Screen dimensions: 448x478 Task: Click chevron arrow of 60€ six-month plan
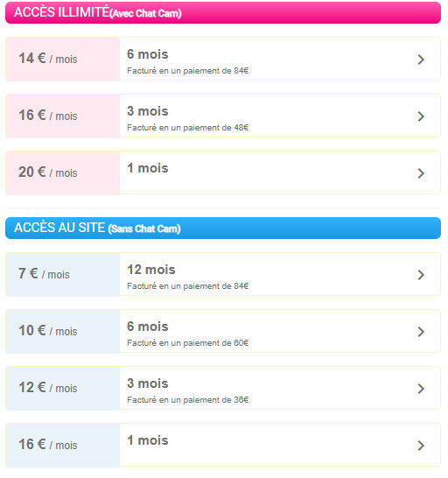pos(421,332)
